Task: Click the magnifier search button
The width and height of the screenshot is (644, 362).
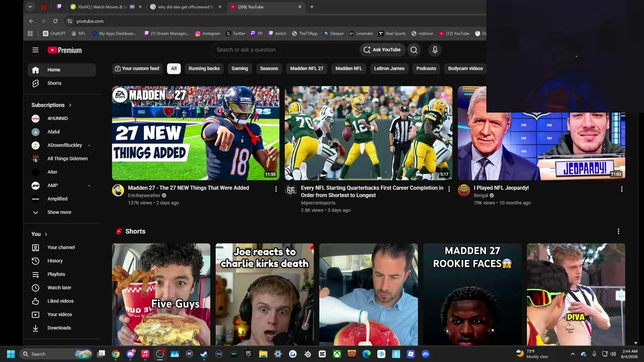Action: [x=414, y=50]
